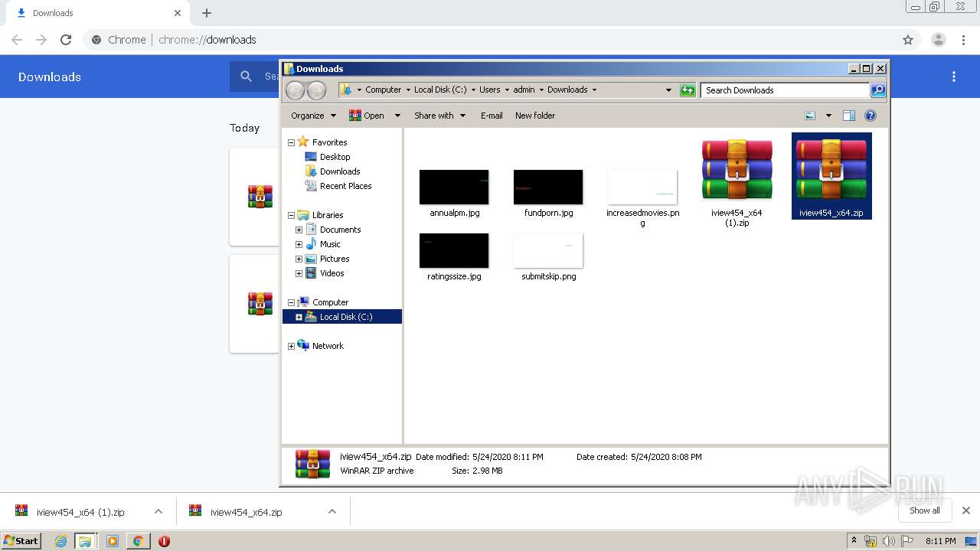Viewport: 980px width, 551px height.
Task: Click the change view icon
Action: 810,116
